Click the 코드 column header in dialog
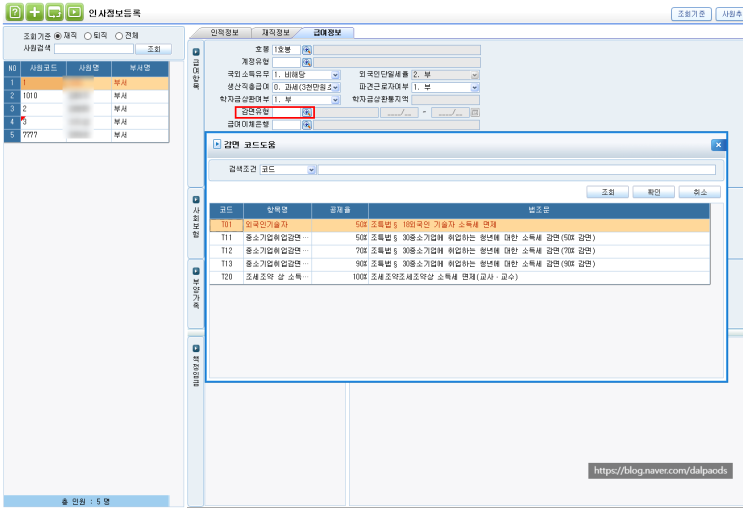 click(227, 210)
